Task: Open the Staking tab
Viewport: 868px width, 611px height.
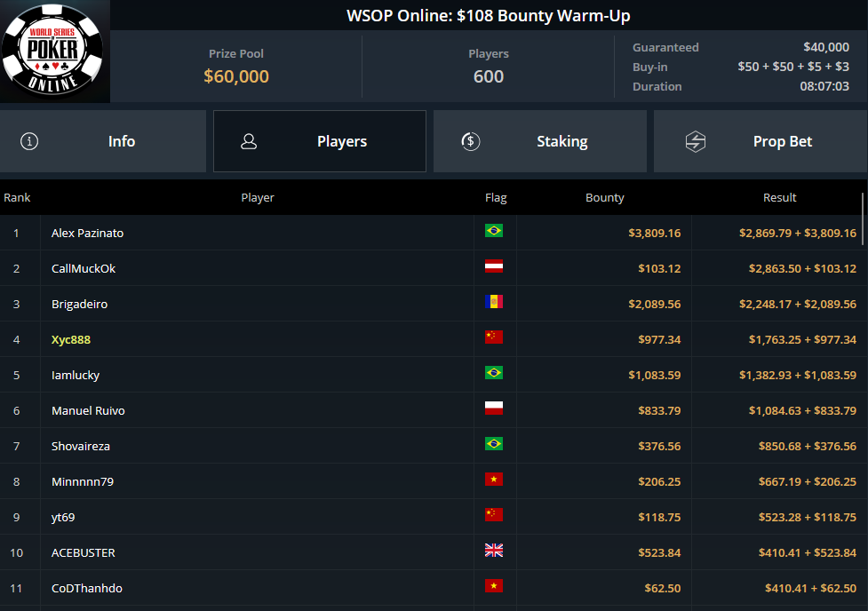Action: click(540, 141)
